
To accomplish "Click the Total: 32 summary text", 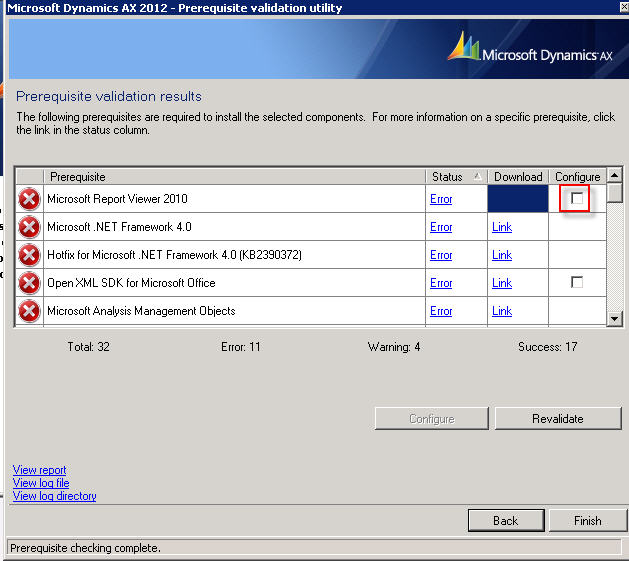I will (88, 347).
